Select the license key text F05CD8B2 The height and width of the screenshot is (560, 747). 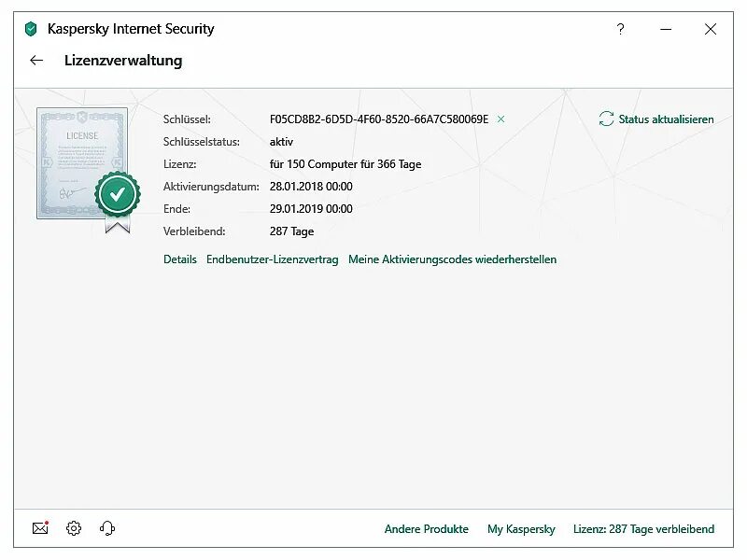click(378, 119)
